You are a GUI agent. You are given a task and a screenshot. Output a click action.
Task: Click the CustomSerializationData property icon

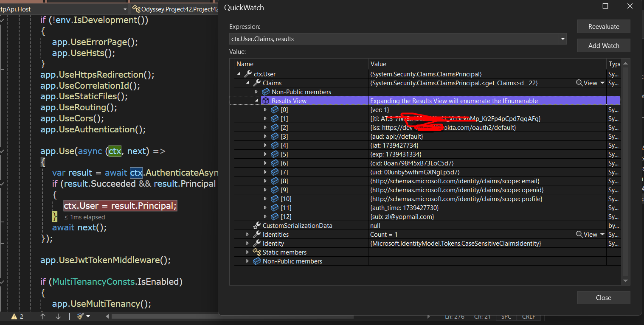click(257, 226)
